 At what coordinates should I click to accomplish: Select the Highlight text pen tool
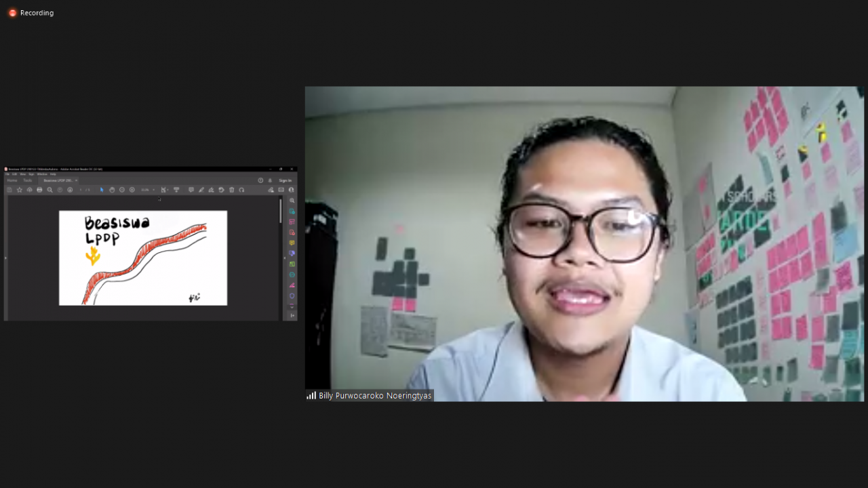(201, 190)
